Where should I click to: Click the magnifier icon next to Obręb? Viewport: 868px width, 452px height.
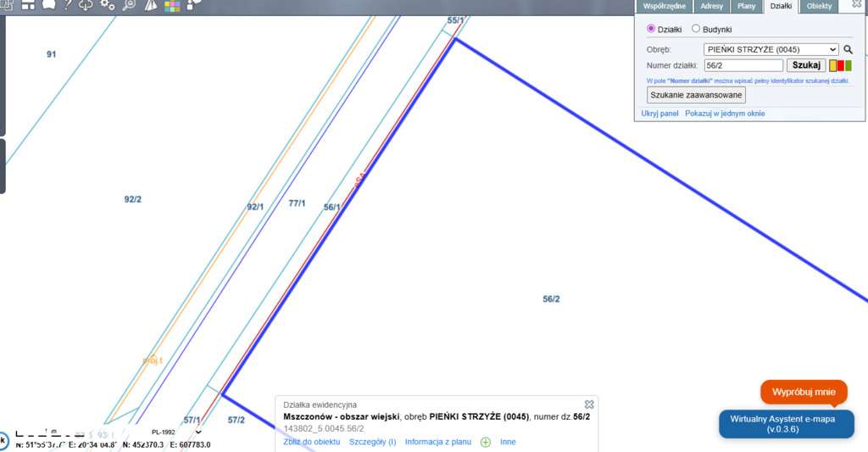[848, 49]
